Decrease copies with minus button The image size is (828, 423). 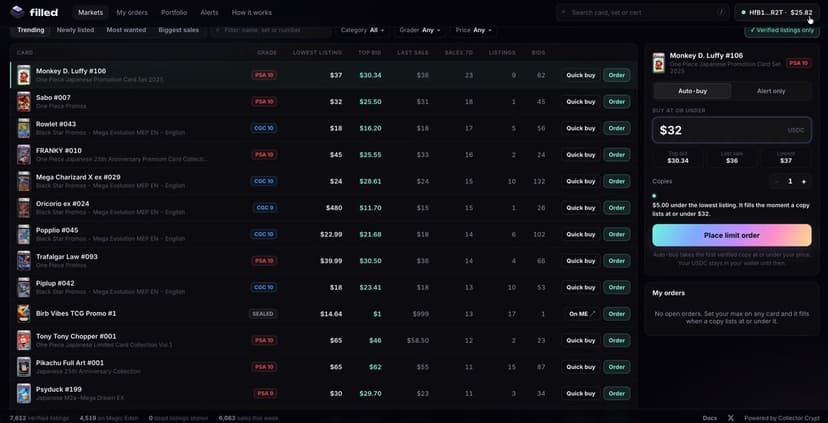point(777,181)
